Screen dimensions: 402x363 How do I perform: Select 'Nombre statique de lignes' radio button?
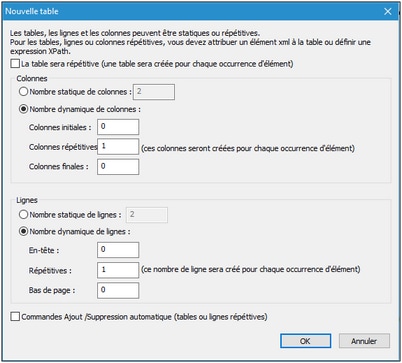click(x=23, y=215)
